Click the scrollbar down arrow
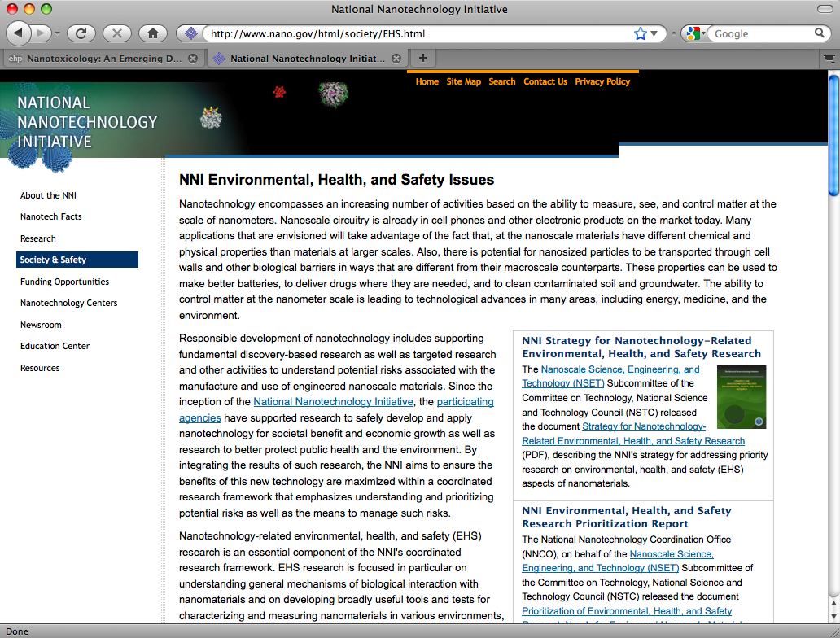840x638 pixels. (833, 616)
